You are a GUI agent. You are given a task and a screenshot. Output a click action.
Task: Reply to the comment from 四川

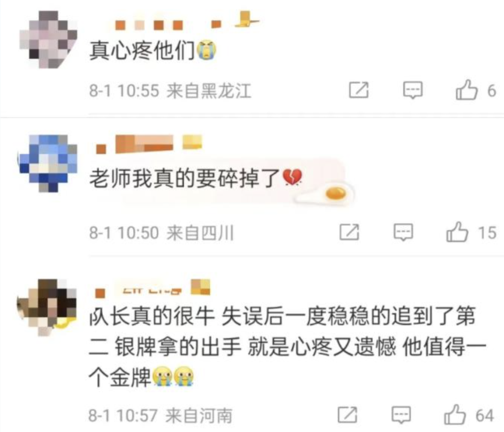tap(403, 232)
